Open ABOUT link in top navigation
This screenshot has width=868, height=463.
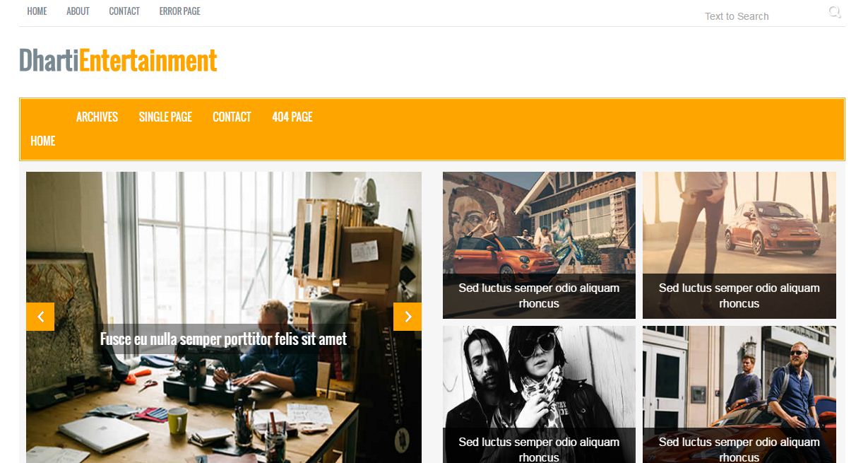click(x=78, y=11)
